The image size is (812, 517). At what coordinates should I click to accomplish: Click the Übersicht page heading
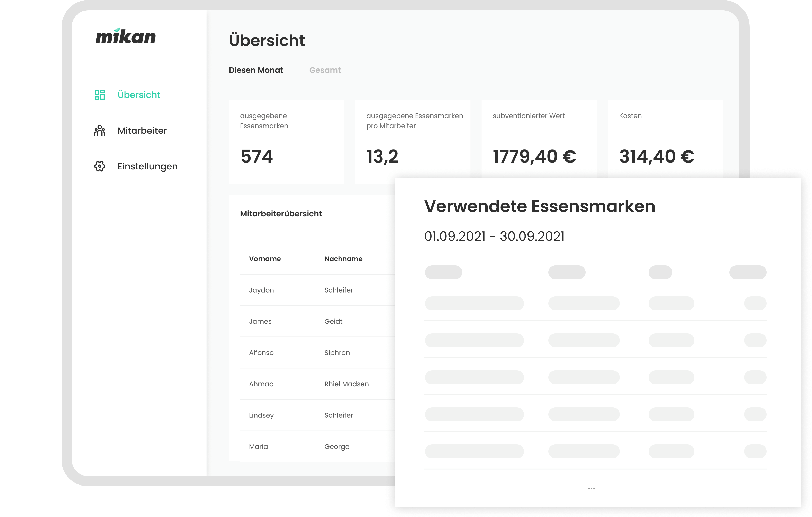pos(267,40)
